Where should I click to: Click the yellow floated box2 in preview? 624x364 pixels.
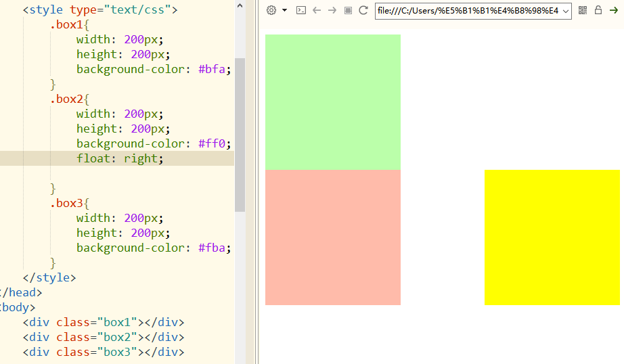pos(552,237)
